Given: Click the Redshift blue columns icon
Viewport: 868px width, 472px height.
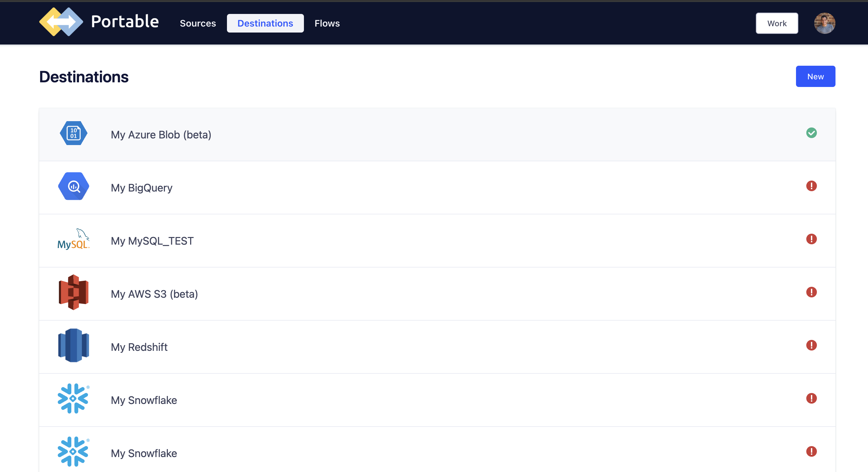Looking at the screenshot, I should 73,345.
